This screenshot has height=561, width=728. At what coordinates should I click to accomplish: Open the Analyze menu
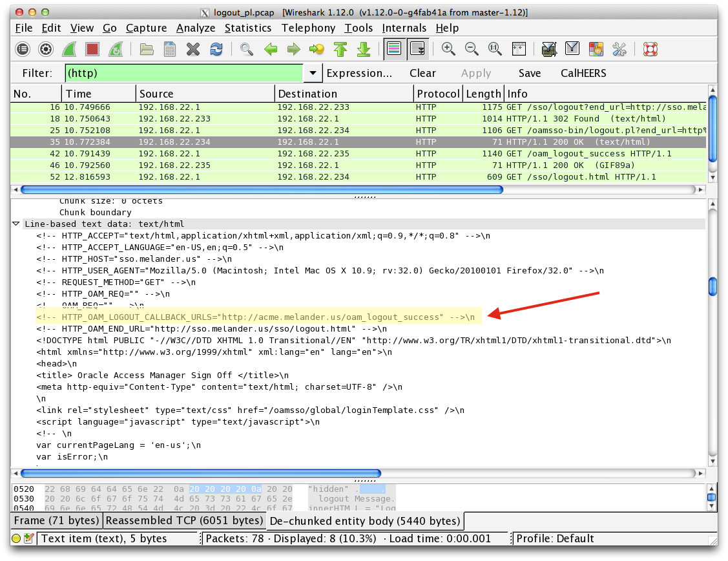[196, 28]
